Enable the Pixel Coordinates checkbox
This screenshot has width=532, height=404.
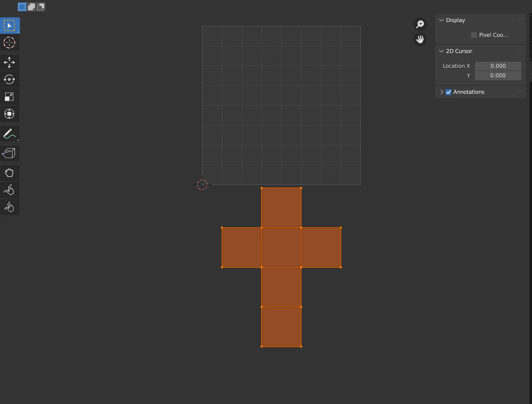click(474, 35)
